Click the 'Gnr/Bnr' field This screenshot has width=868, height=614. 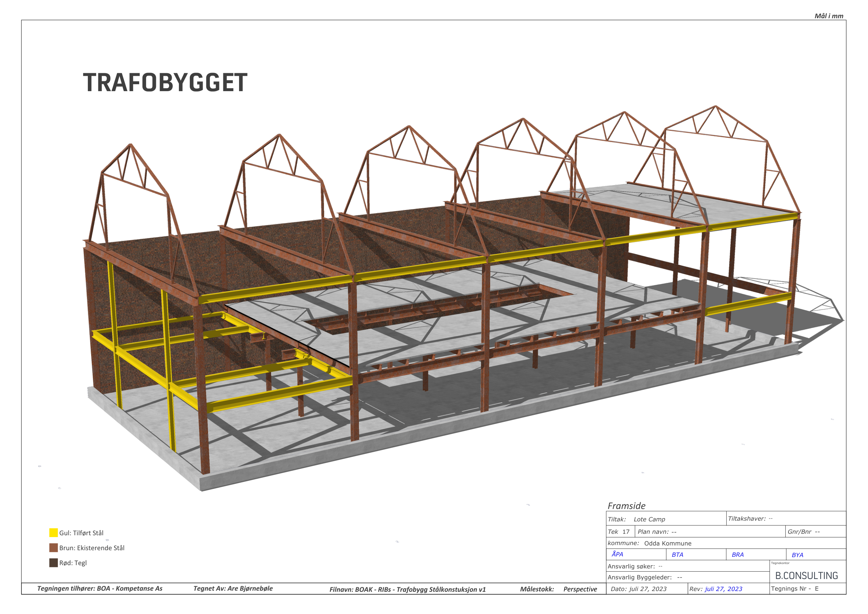point(804,532)
